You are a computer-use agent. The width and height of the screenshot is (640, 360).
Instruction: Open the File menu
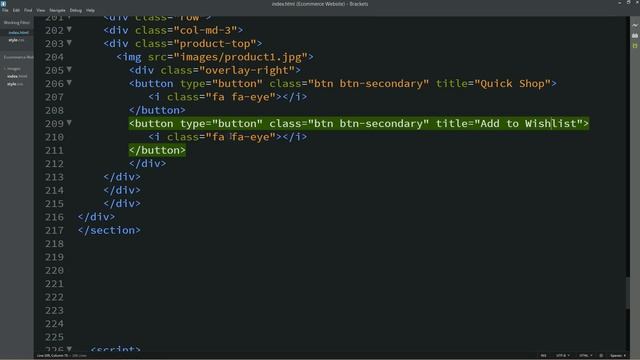pyautogui.click(x=5, y=10)
